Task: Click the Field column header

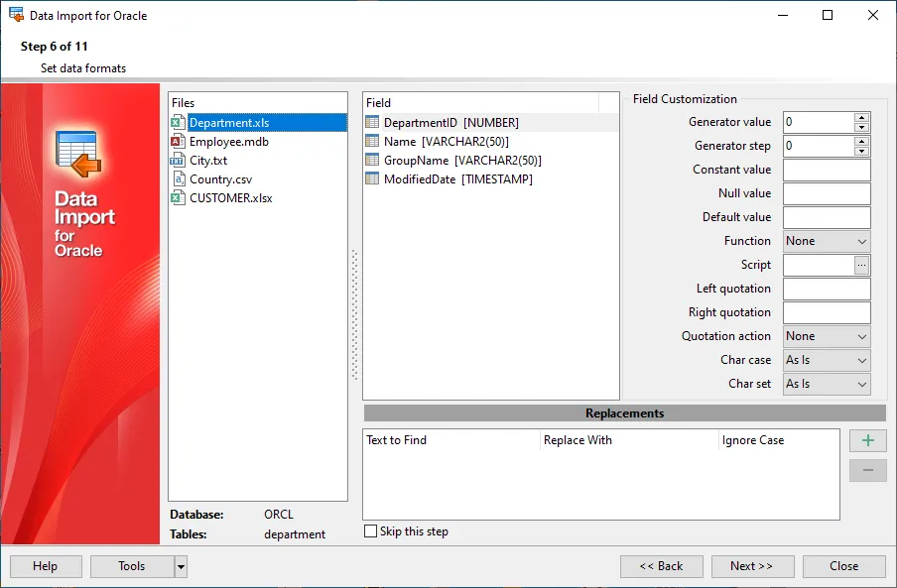Action: 481,103
